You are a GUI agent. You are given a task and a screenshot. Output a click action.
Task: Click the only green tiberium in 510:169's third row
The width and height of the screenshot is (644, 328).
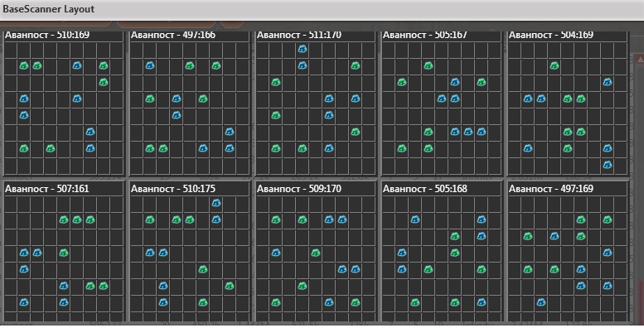tap(104, 82)
